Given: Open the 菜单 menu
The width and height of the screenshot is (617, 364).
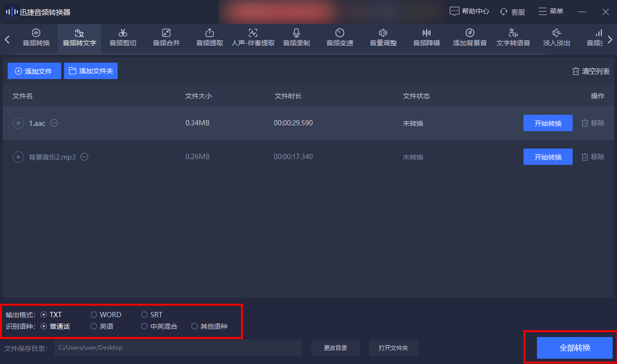Looking at the screenshot, I should pyautogui.click(x=551, y=11).
